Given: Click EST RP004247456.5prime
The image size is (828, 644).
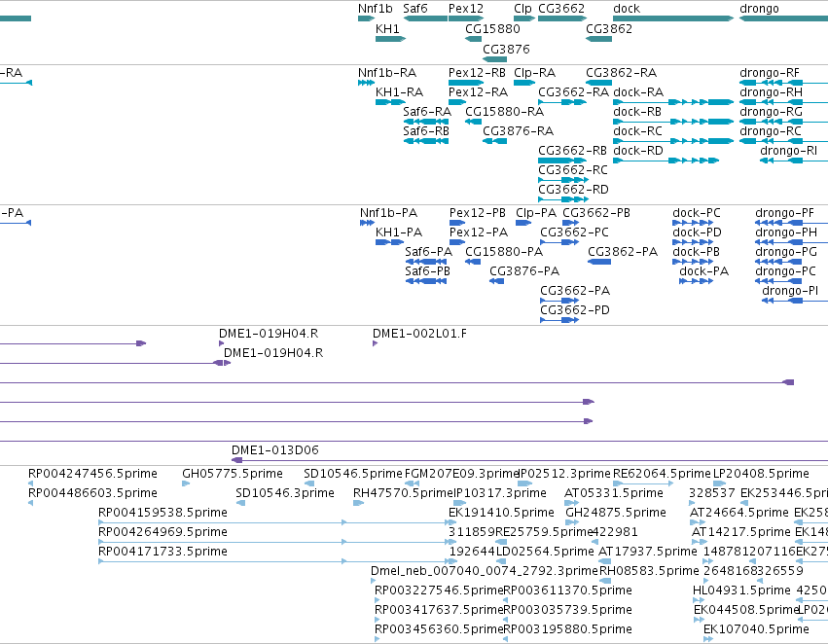Looking at the screenshot, I should tap(92, 474).
